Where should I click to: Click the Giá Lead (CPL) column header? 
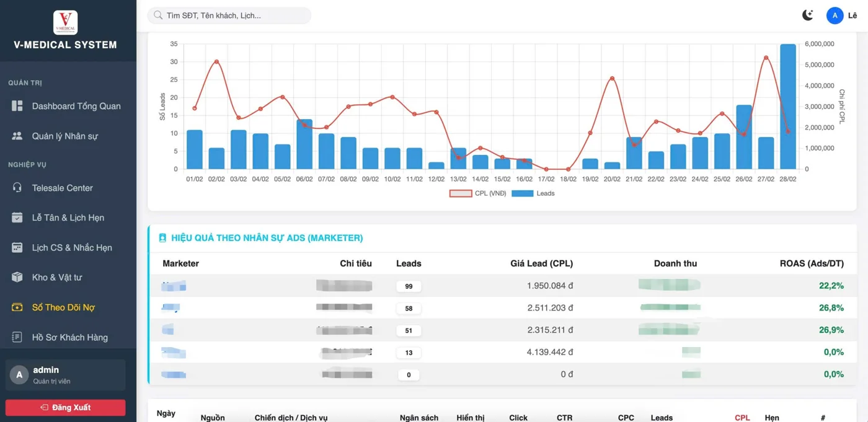541,263
